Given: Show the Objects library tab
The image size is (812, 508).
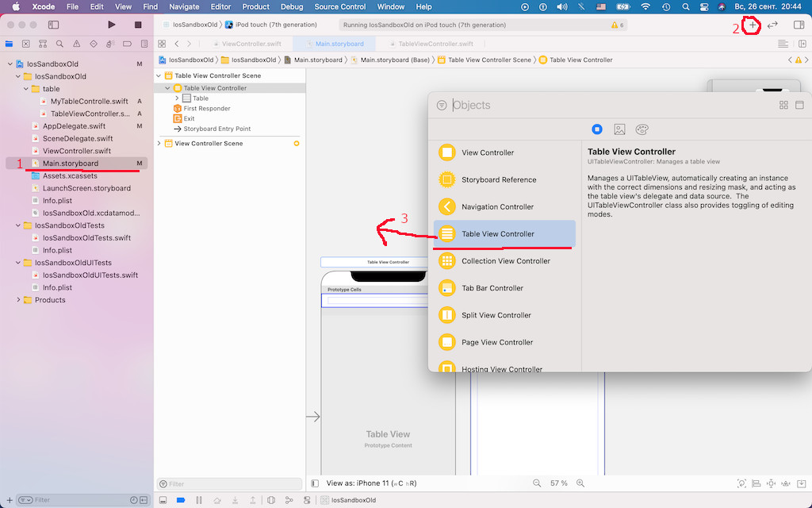Looking at the screenshot, I should click(x=597, y=129).
